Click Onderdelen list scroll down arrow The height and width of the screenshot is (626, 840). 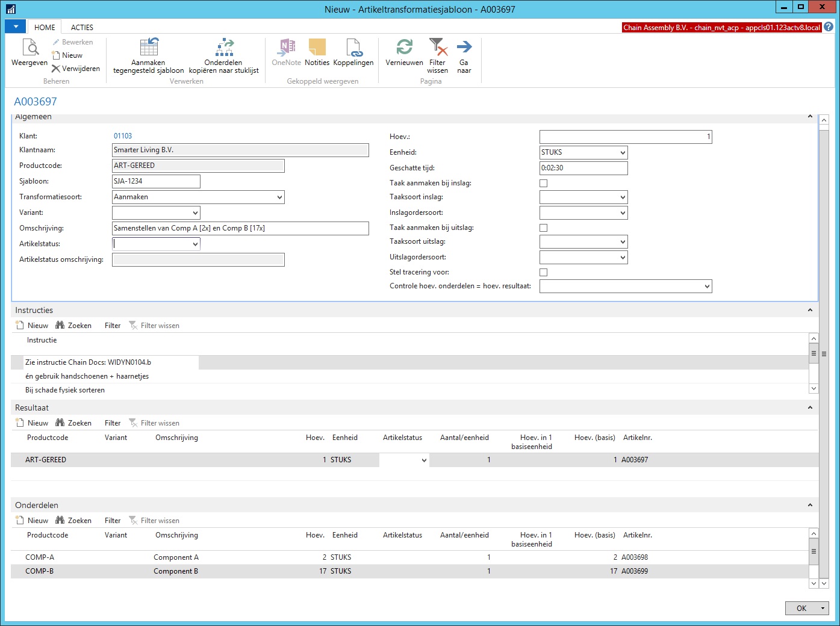point(814,583)
